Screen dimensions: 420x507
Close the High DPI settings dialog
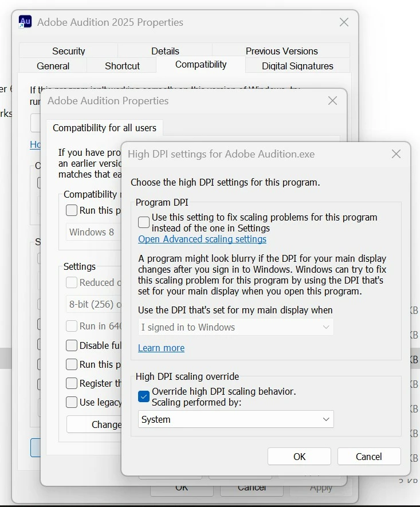tap(396, 154)
